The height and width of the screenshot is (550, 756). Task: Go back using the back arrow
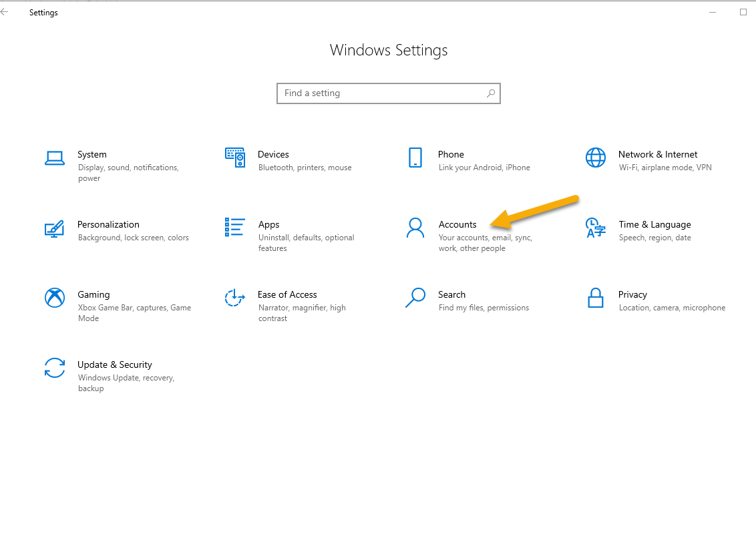coord(5,12)
